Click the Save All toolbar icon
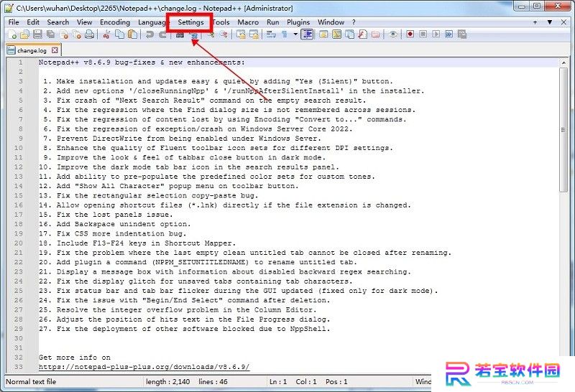This screenshot has width=575, height=392. 50,34
